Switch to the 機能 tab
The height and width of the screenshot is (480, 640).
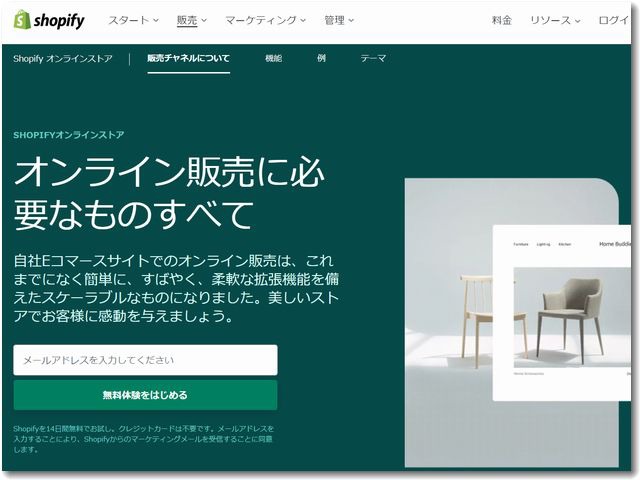(273, 58)
